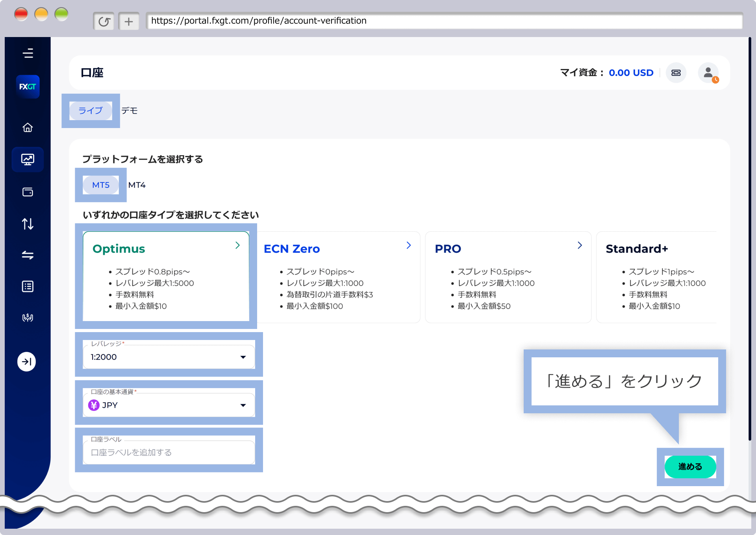
Task: Open the wallet icon in sidebar
Action: pos(28,192)
